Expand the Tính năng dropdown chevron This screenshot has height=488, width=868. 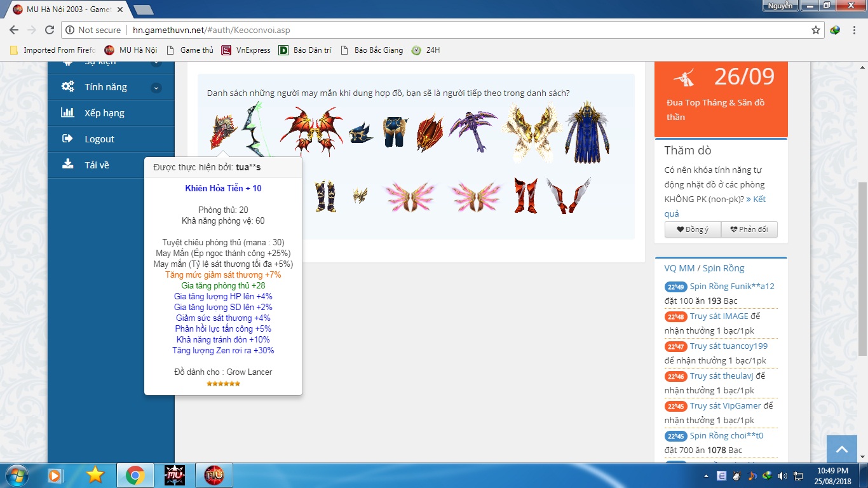tap(156, 88)
